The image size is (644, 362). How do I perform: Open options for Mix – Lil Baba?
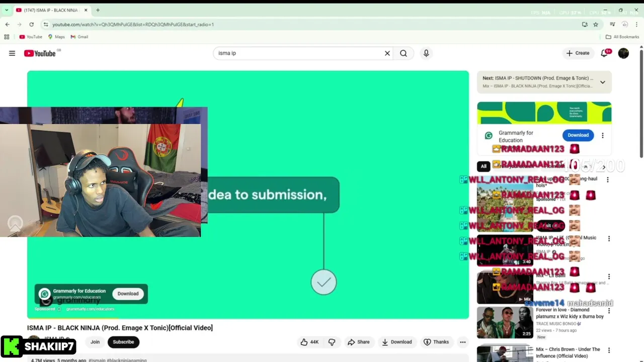coord(609,277)
